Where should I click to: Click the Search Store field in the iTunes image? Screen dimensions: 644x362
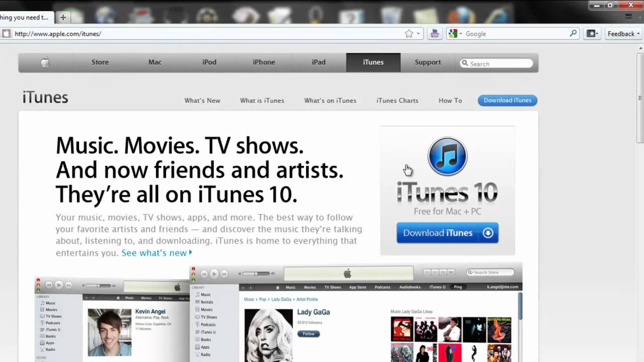coord(491,273)
